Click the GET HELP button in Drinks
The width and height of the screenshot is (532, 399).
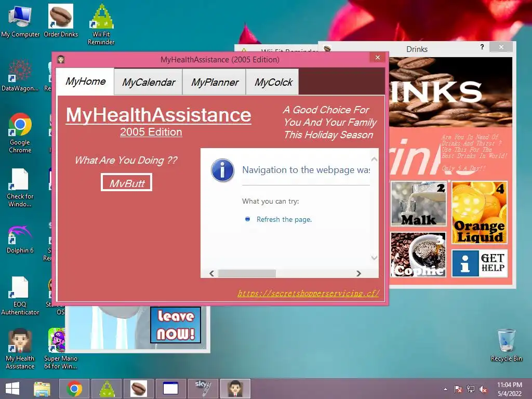pyautogui.click(x=479, y=263)
